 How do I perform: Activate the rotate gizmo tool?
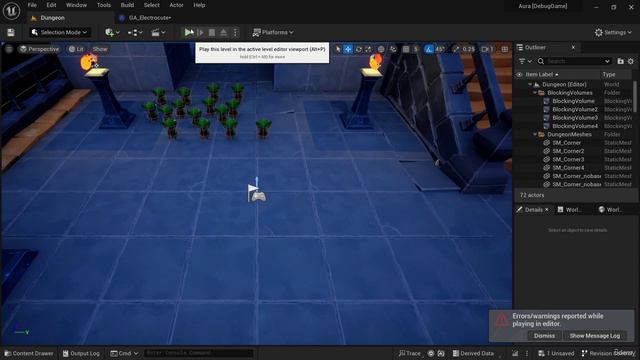coord(358,49)
